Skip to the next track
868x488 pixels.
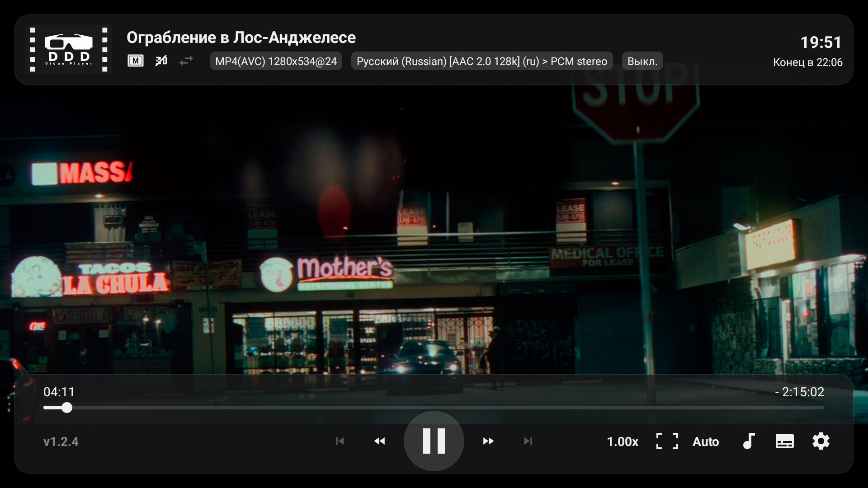pos(528,441)
